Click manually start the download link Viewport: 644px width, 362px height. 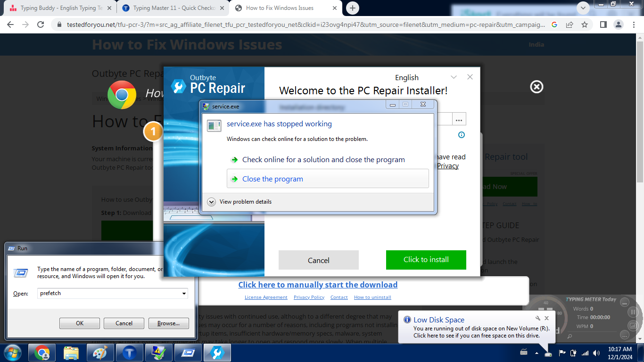[318, 285]
